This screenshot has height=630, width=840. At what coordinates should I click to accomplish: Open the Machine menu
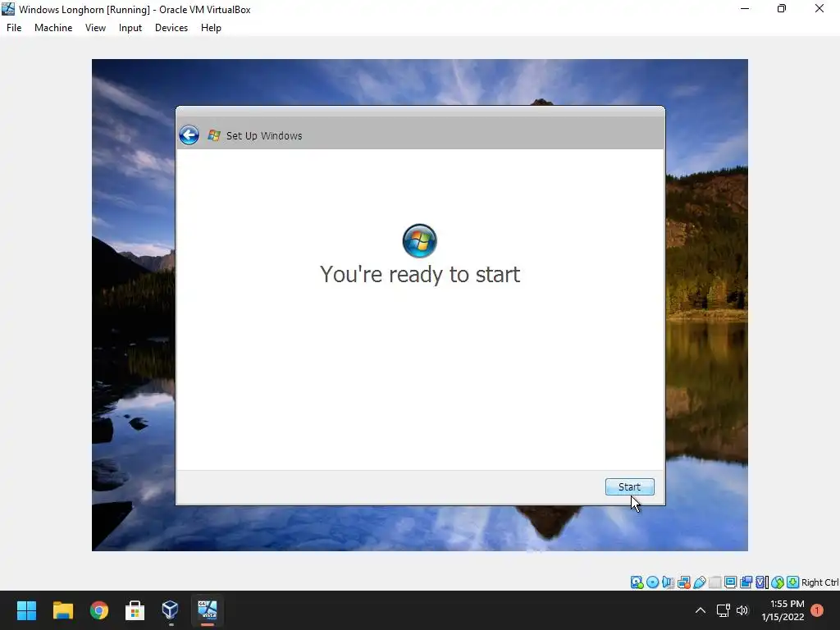[x=53, y=28]
